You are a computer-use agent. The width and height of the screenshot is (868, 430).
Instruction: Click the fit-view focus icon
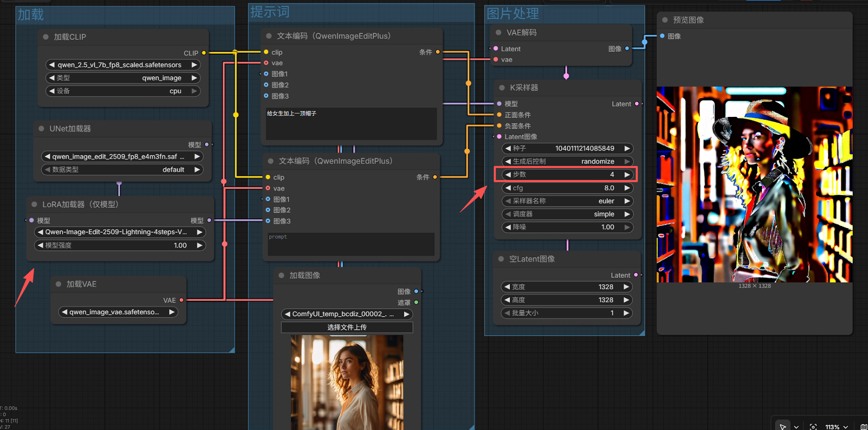[813, 426]
